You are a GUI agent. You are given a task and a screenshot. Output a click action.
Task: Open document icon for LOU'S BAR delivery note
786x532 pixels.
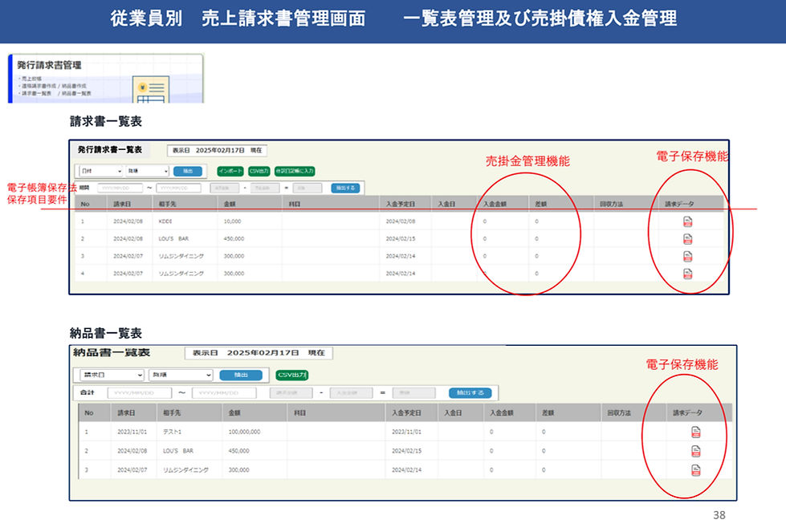696,451
